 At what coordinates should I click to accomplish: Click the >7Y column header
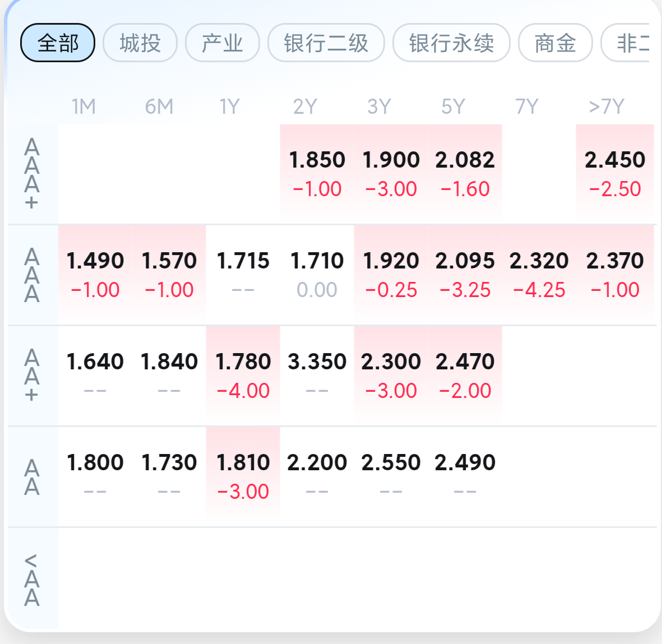(607, 106)
